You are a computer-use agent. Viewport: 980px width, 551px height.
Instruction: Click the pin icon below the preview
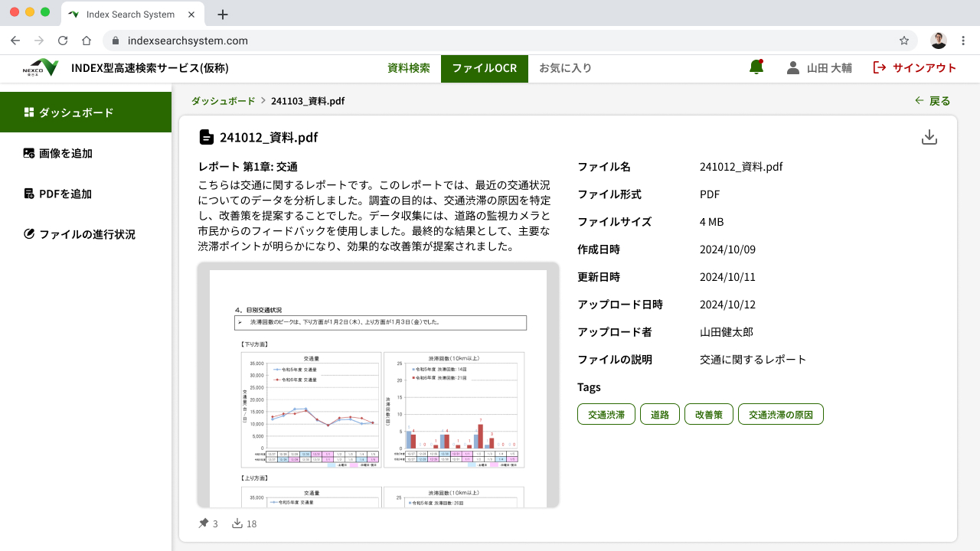click(x=204, y=523)
